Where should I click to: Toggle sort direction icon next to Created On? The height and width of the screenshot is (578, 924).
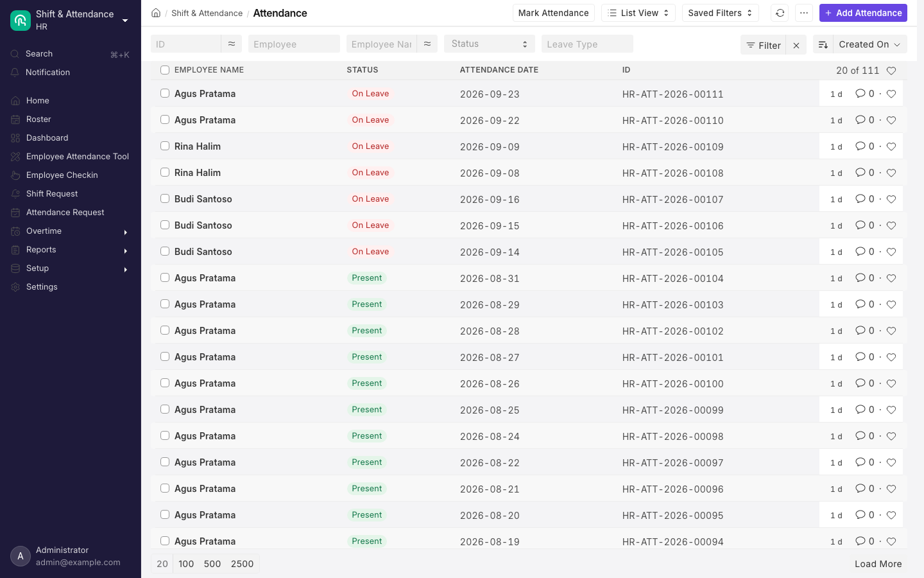[823, 44]
